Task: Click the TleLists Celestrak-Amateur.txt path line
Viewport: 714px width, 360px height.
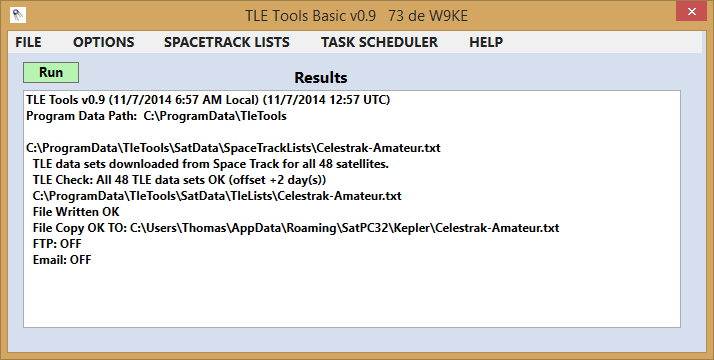Action: point(217,196)
